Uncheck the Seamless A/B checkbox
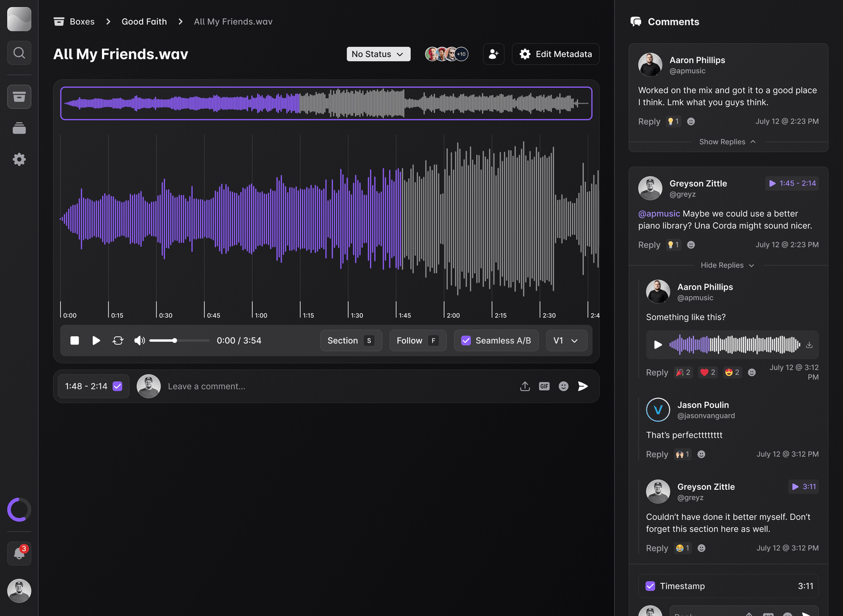Viewport: 843px width, 616px height. (466, 341)
